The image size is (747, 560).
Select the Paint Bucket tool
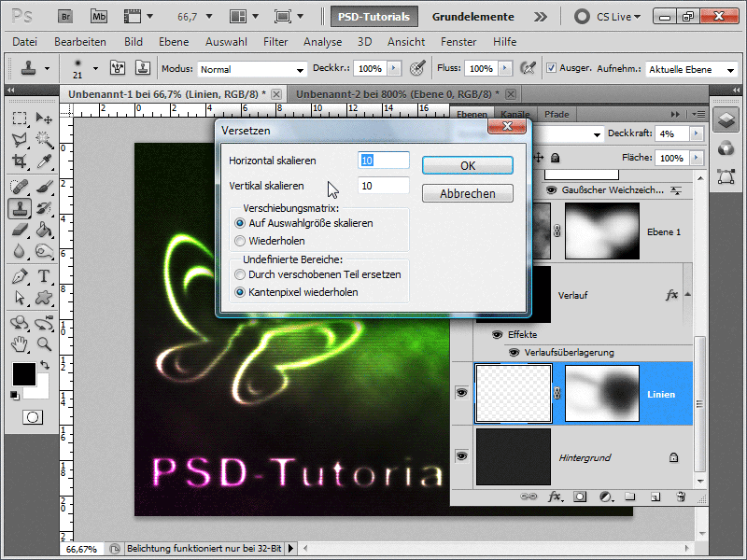click(44, 230)
